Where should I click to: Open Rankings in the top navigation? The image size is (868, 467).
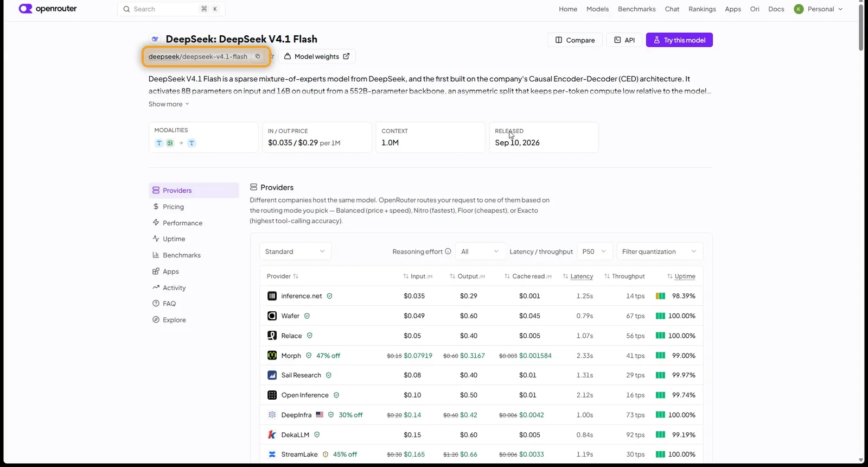[702, 9]
